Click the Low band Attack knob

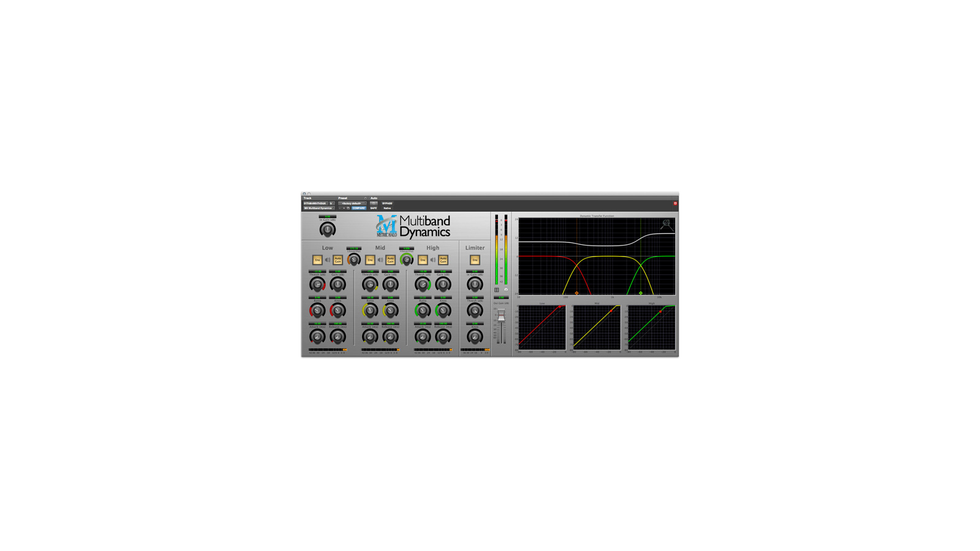point(317,337)
